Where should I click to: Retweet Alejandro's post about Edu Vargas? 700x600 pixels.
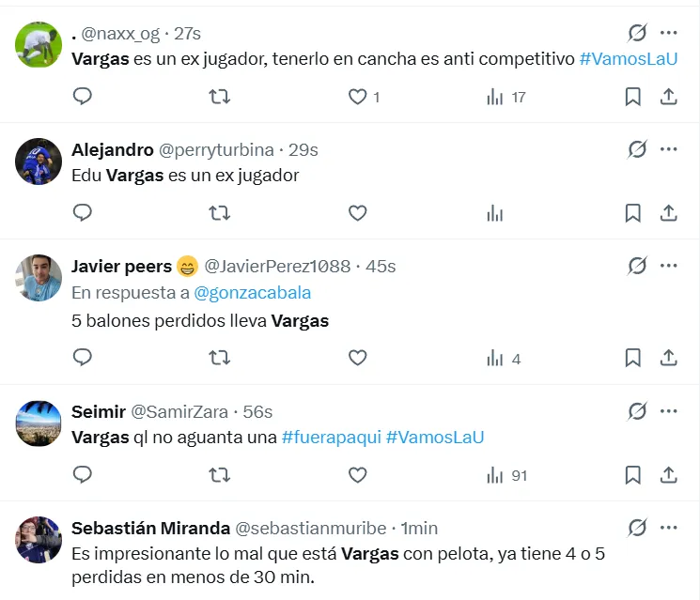click(x=219, y=213)
